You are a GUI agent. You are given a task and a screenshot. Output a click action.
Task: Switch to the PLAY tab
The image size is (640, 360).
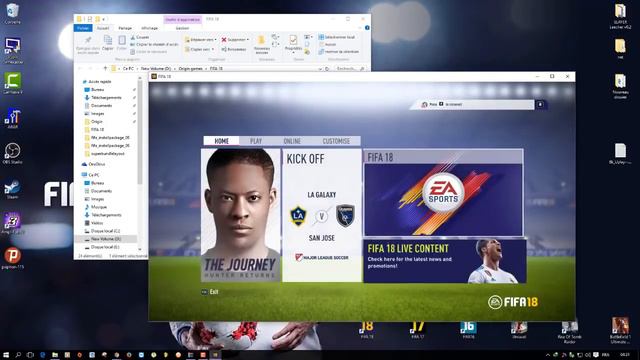[256, 141]
